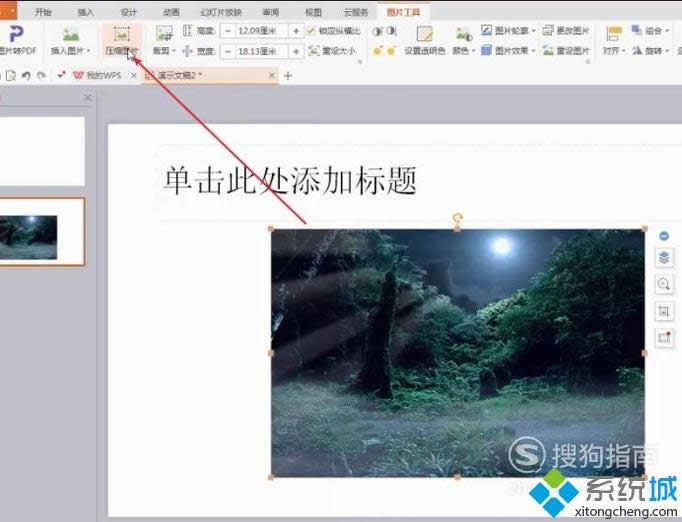Increase picture height with the plus button

296,31
